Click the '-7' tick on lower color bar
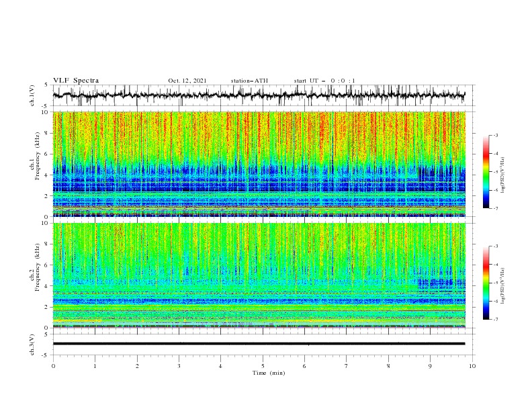 (x=495, y=319)
